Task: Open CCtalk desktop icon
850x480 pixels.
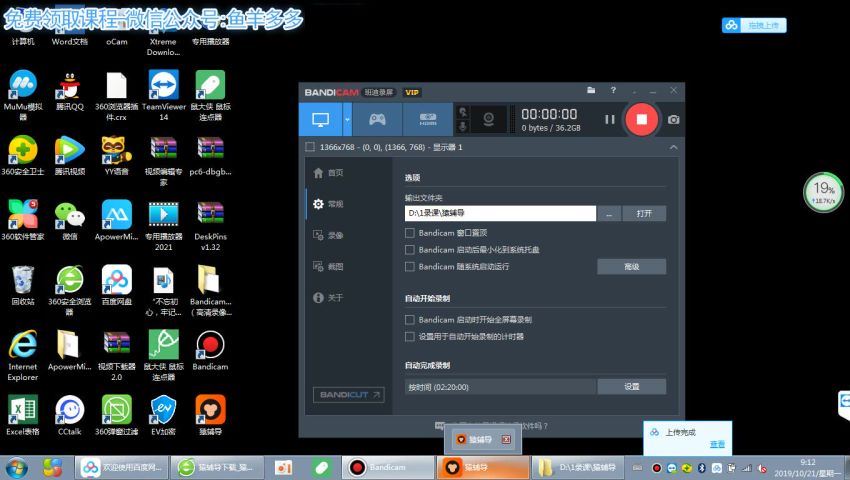Action: pos(70,415)
